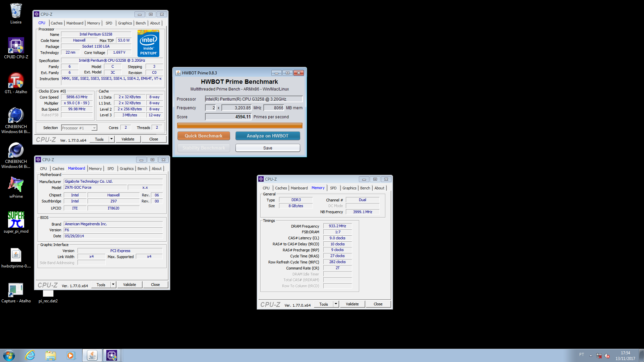Open Internet Explorer from the taskbar

tap(30, 355)
